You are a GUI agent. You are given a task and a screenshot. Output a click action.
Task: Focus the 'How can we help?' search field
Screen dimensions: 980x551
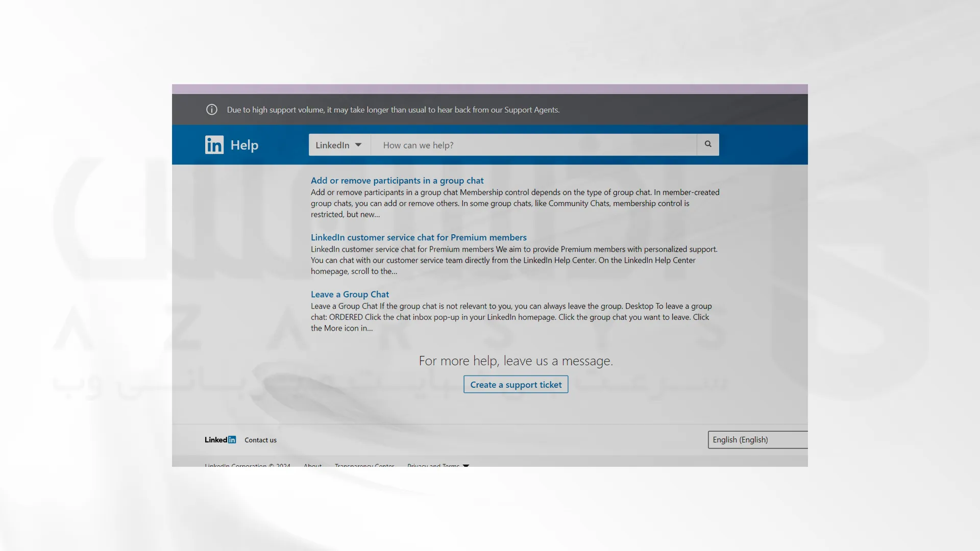(534, 145)
